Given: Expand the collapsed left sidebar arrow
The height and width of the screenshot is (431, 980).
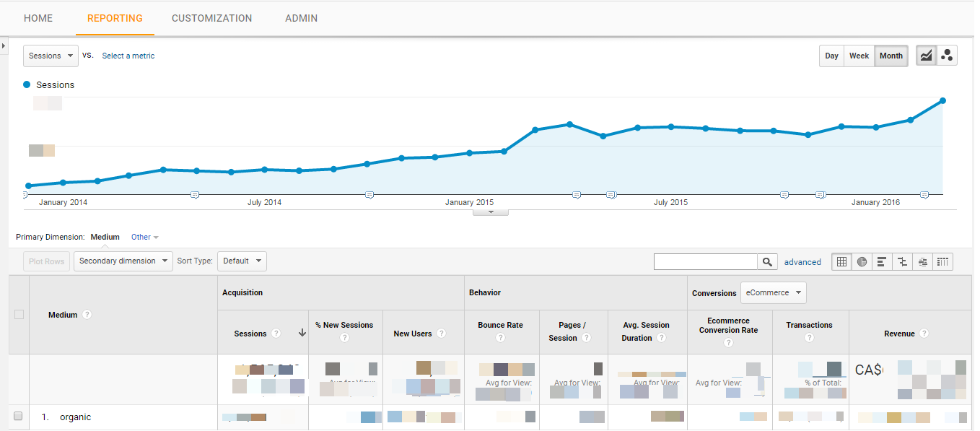Looking at the screenshot, I should coord(4,45).
